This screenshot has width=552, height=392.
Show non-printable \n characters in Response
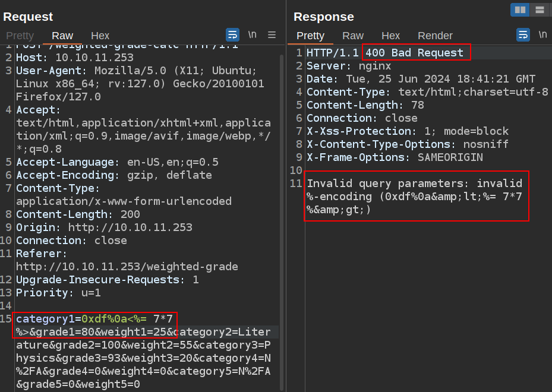point(542,34)
